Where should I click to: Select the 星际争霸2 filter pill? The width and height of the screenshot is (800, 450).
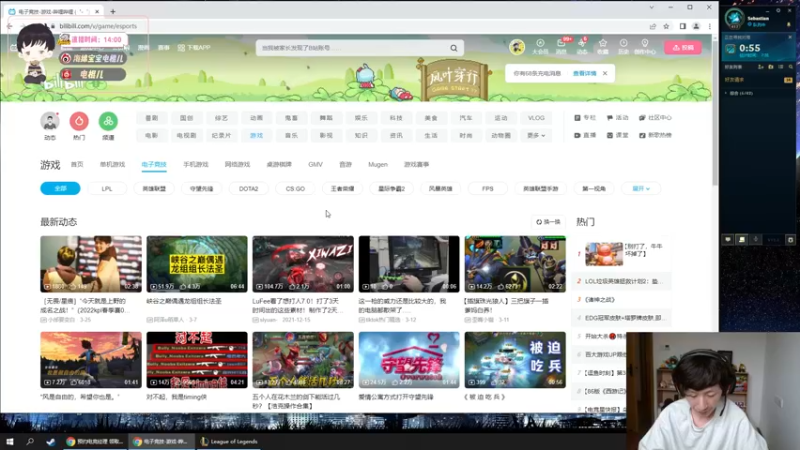391,189
